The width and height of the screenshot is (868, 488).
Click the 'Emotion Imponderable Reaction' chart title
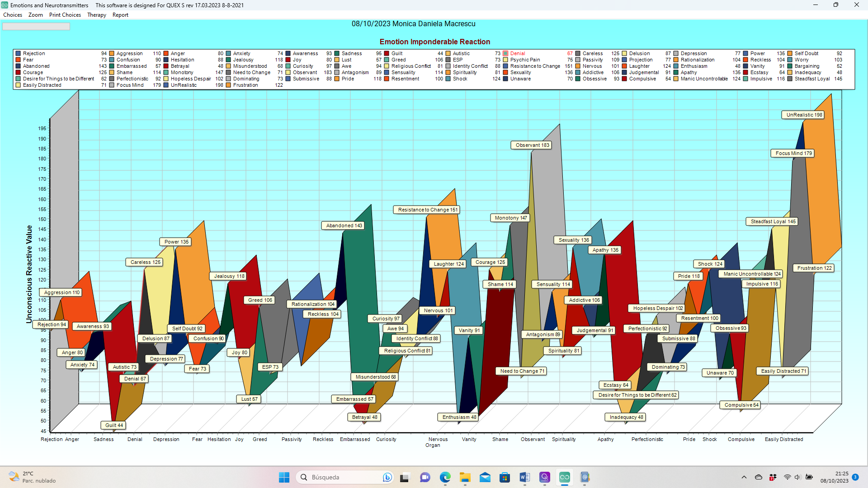click(435, 42)
